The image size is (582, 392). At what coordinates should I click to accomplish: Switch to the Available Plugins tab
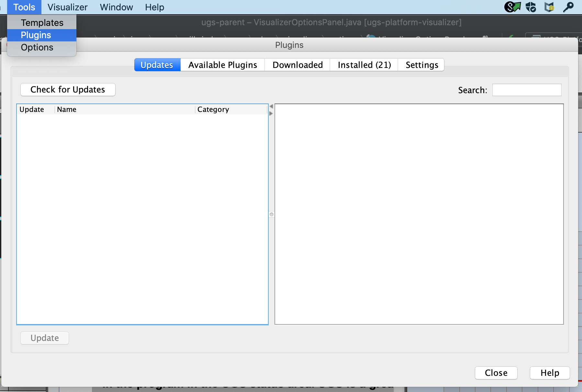[x=222, y=65]
